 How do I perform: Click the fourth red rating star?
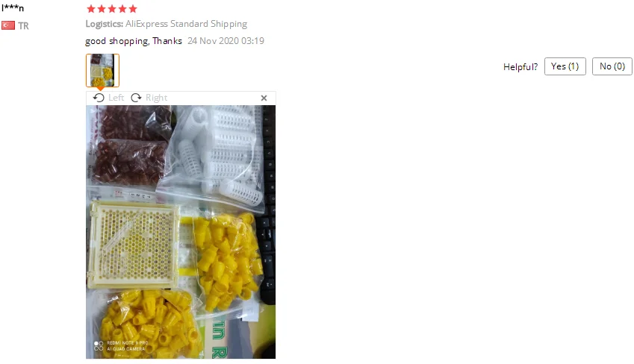pyautogui.click(x=122, y=8)
